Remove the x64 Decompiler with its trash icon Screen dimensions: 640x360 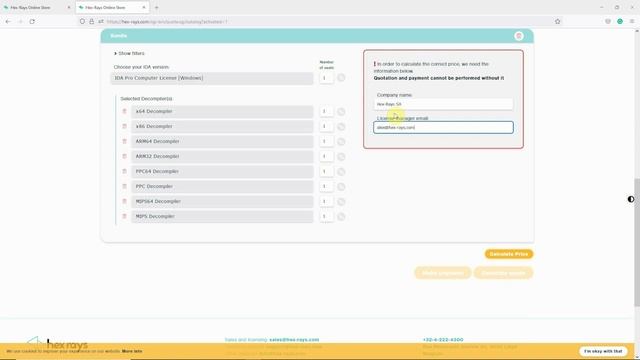[124, 111]
